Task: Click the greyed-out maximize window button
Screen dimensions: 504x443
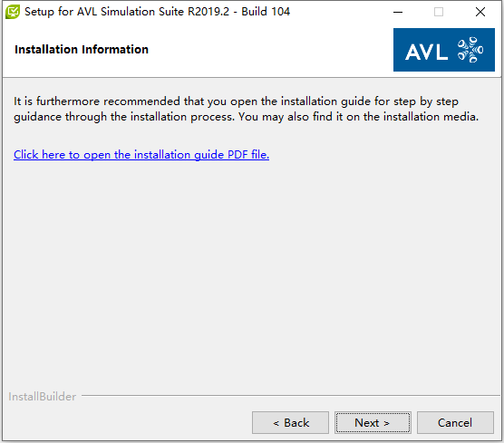Action: 439,12
